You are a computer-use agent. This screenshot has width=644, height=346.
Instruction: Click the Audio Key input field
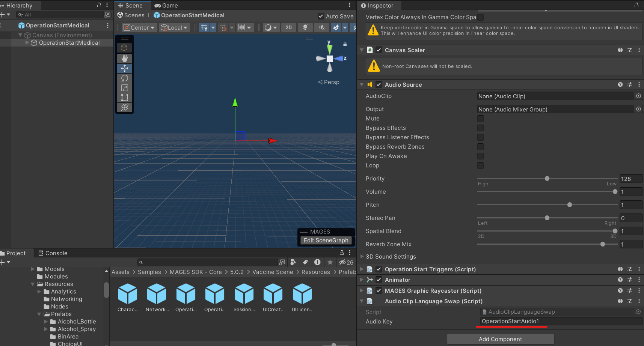[x=561, y=321]
